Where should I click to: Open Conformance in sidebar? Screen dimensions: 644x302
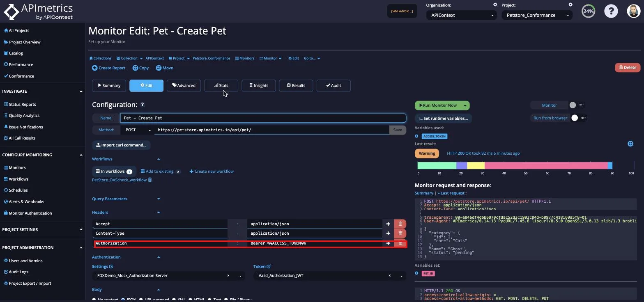click(19, 76)
